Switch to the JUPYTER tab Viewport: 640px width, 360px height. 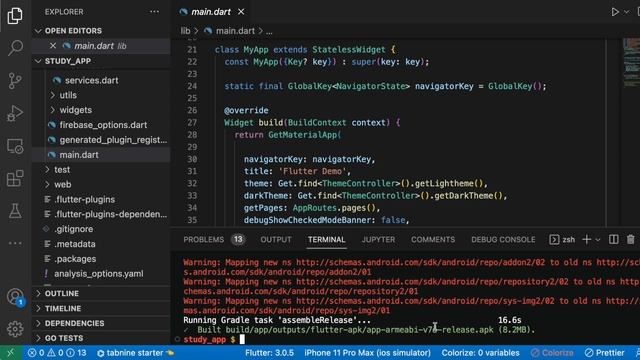[x=378, y=240]
